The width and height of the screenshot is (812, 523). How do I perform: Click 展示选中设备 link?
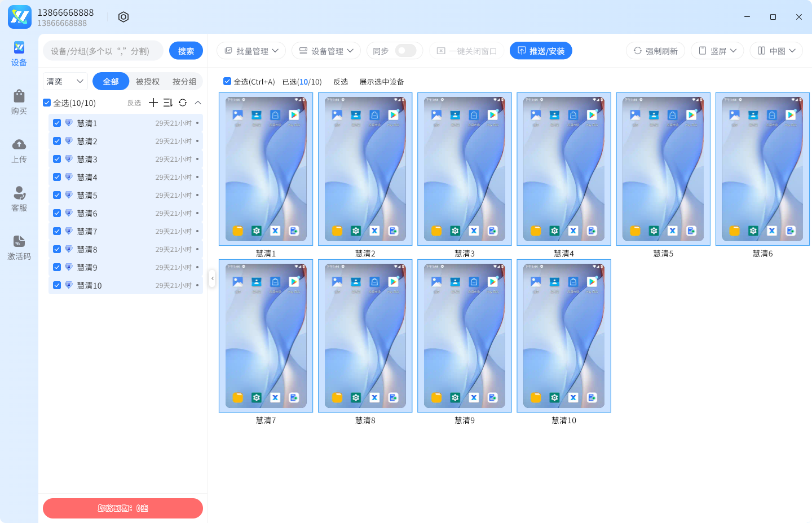point(382,82)
